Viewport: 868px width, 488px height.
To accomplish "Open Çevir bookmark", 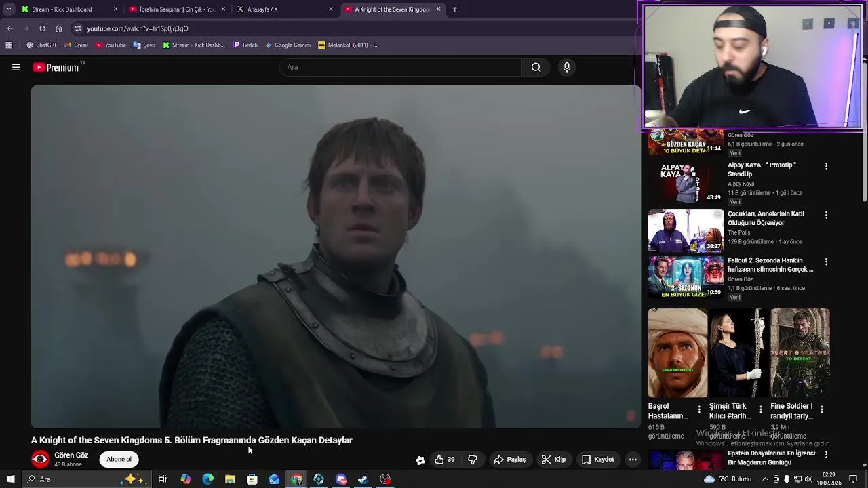I will (144, 45).
